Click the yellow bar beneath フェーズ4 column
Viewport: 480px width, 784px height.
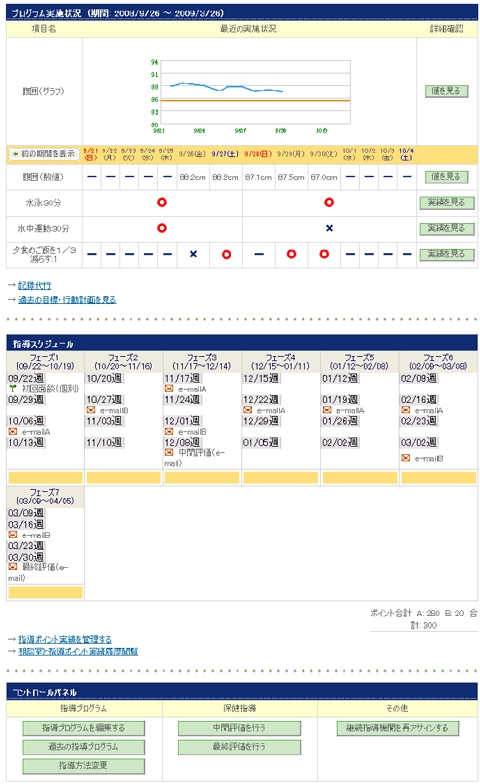tap(280, 478)
